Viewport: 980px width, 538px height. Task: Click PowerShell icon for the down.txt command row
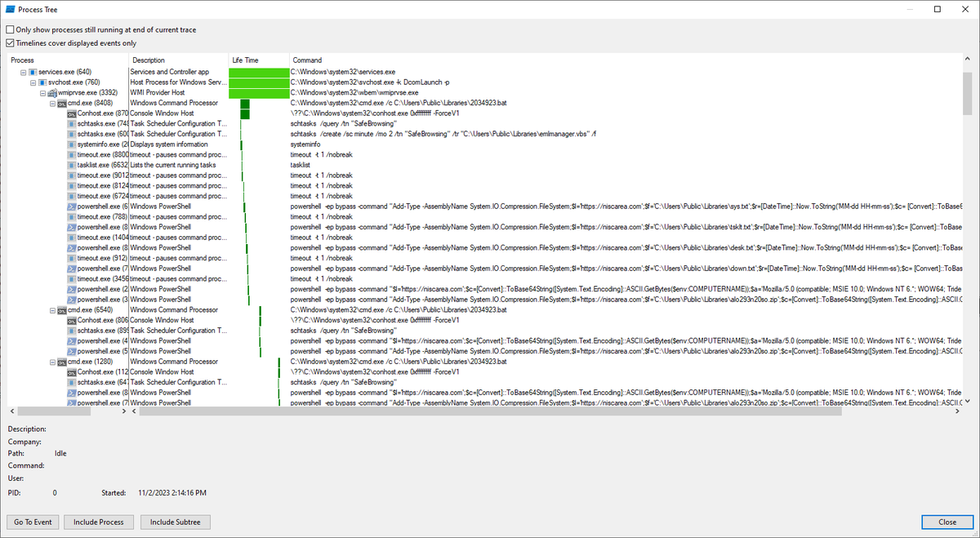[72, 269]
